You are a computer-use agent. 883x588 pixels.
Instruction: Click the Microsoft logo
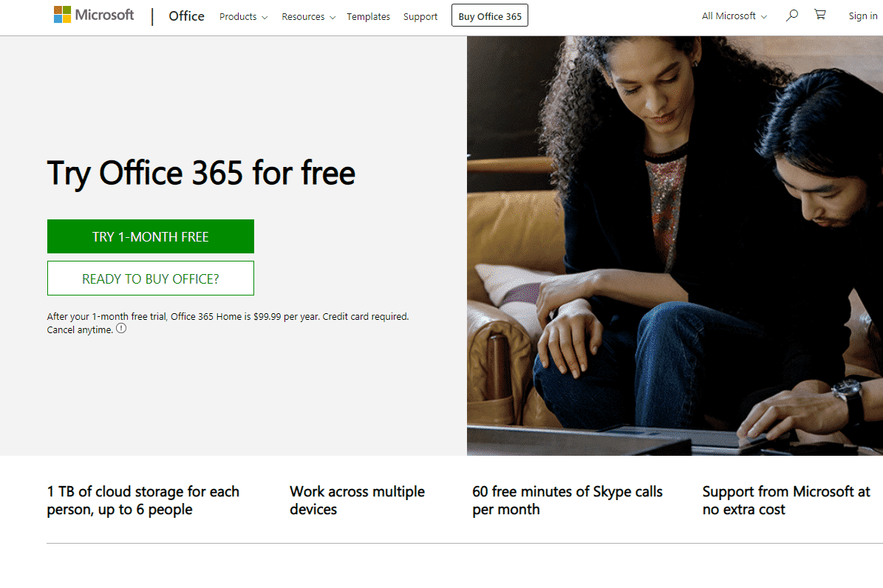[94, 16]
